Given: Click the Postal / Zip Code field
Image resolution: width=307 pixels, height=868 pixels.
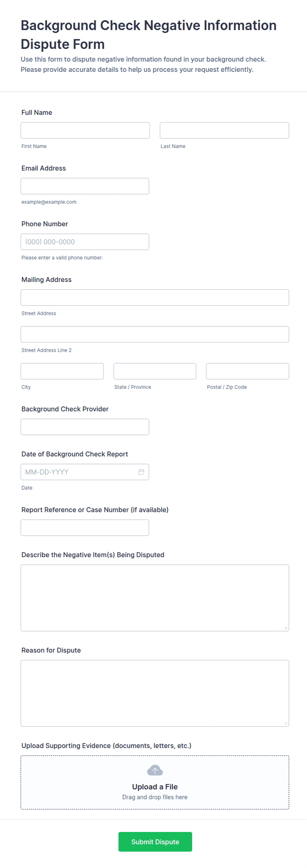Looking at the screenshot, I should tap(248, 371).
